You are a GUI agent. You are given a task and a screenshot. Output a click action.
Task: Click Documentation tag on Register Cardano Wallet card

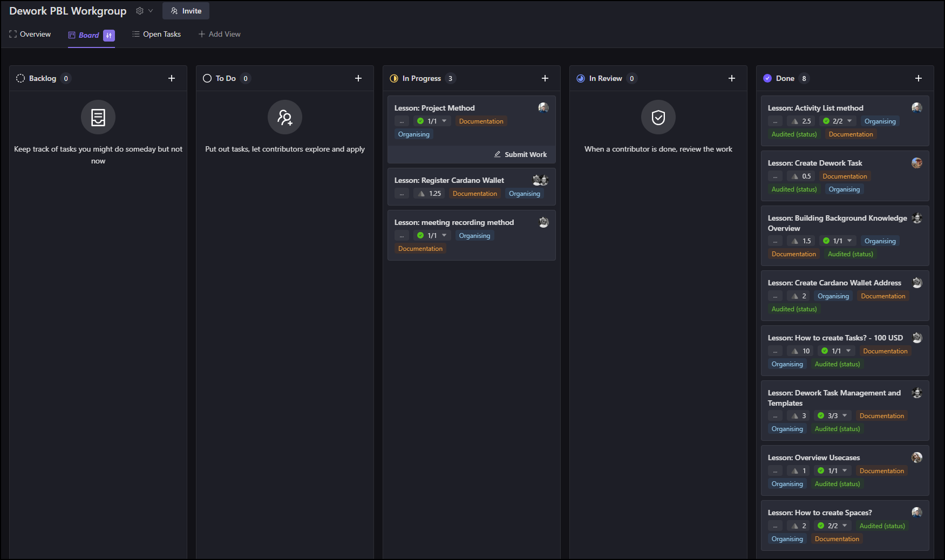[475, 194]
